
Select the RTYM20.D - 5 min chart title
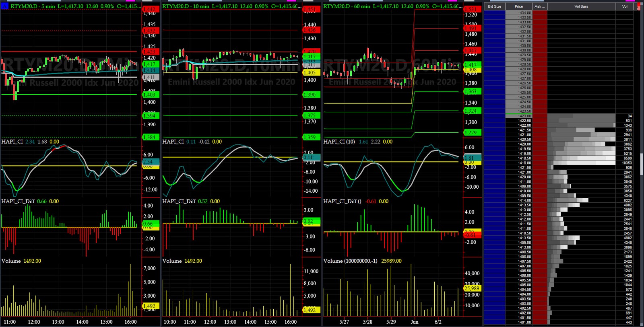tap(33, 6)
